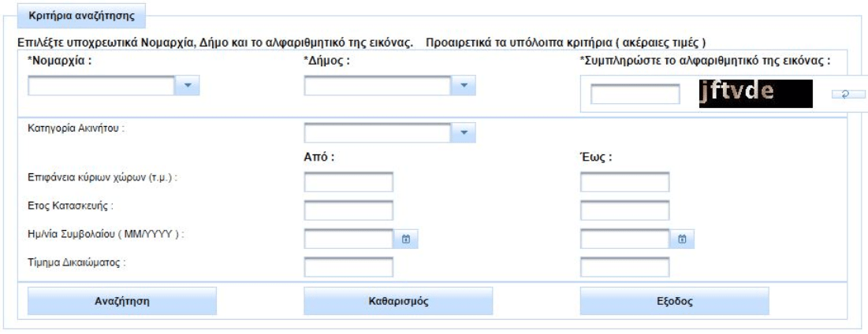The image size is (868, 334).
Task: Open calendar for Από contract date
Action: click(406, 239)
